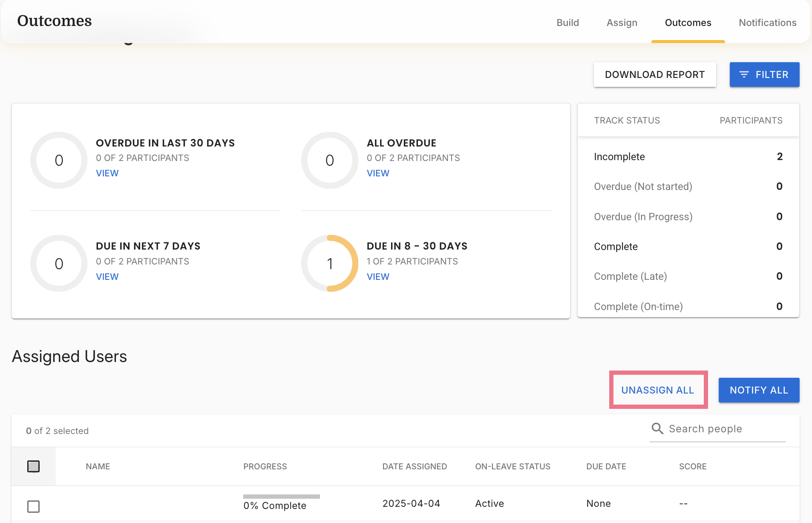Click the Due Date column header
812x523 pixels.
point(606,466)
